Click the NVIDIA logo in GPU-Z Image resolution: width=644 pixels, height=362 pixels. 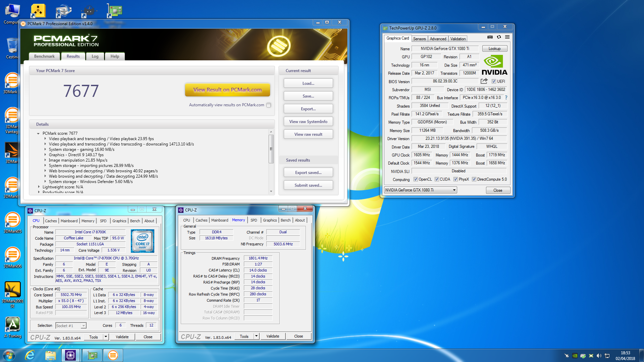[x=494, y=65]
